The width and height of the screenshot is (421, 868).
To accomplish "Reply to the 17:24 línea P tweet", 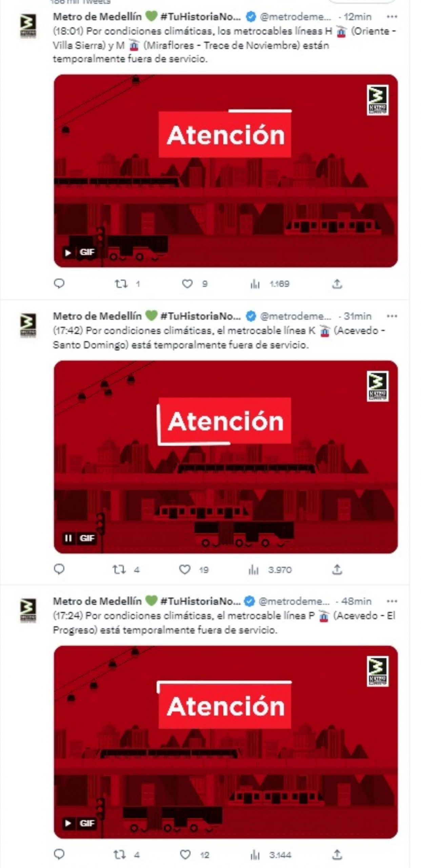I will point(59,854).
